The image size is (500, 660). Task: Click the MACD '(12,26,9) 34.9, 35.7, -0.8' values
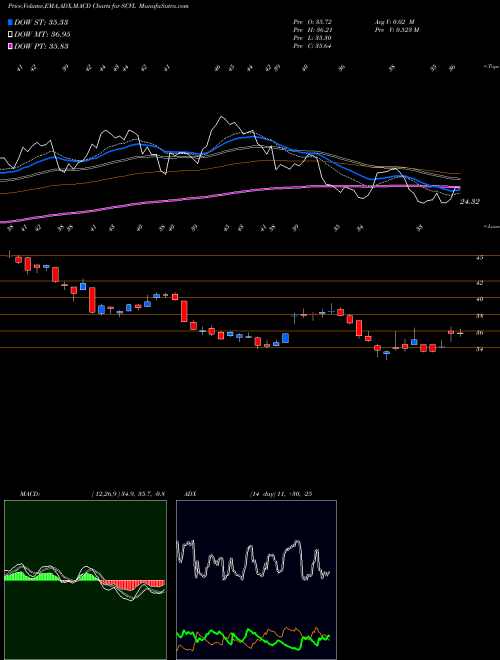128,494
